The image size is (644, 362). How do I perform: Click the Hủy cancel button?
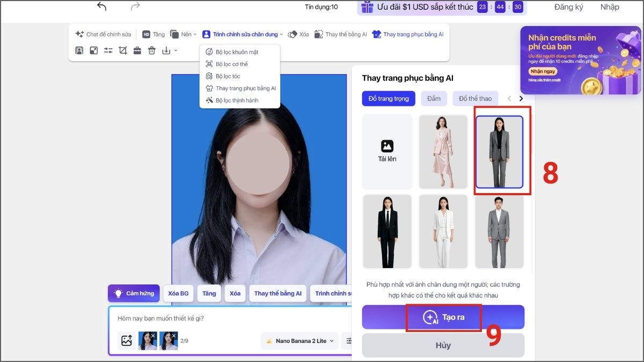[x=443, y=345]
